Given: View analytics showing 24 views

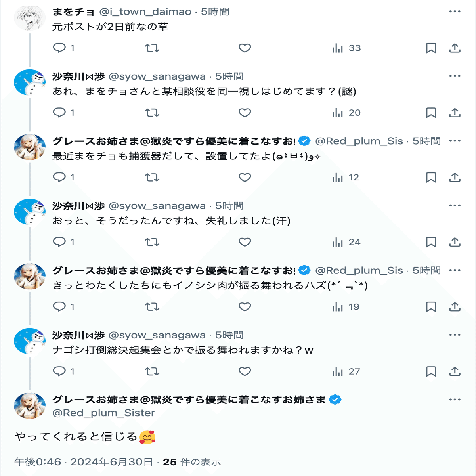Looking at the screenshot, I should coord(346,242).
